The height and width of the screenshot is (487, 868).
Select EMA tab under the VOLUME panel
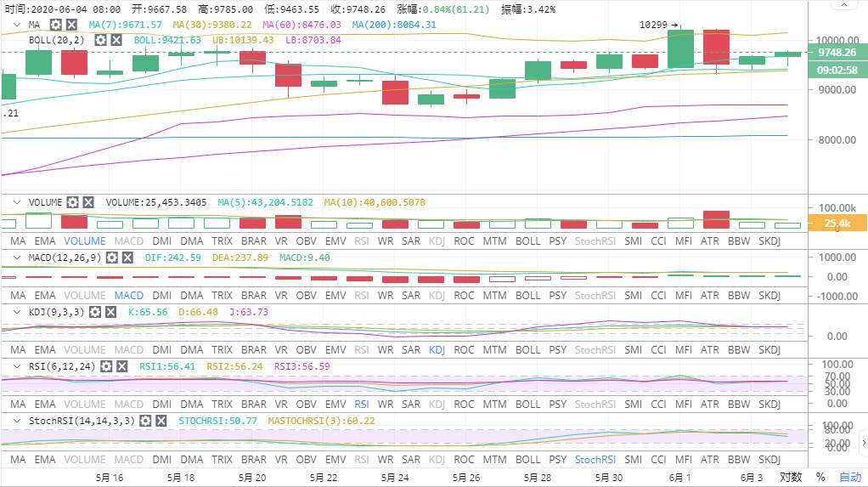coord(45,241)
